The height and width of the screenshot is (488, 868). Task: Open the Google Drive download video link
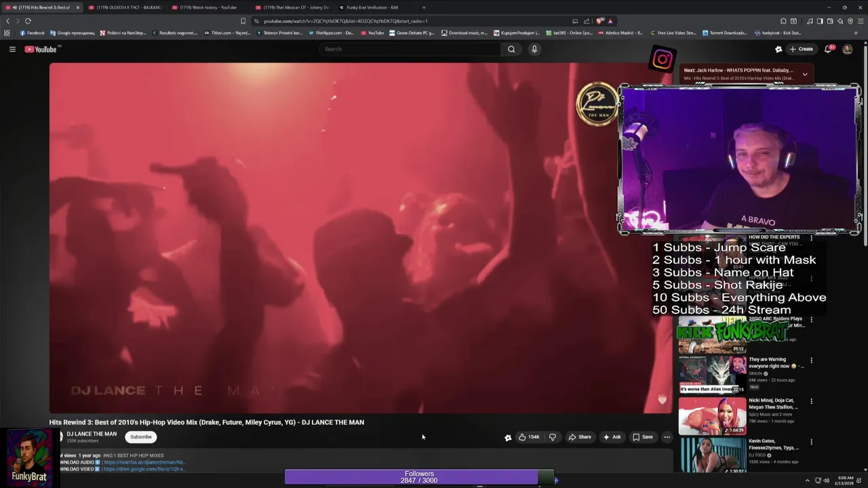click(144, 469)
